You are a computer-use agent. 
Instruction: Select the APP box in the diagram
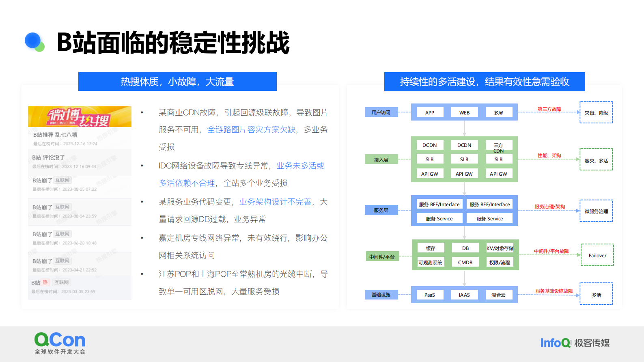coord(430,112)
